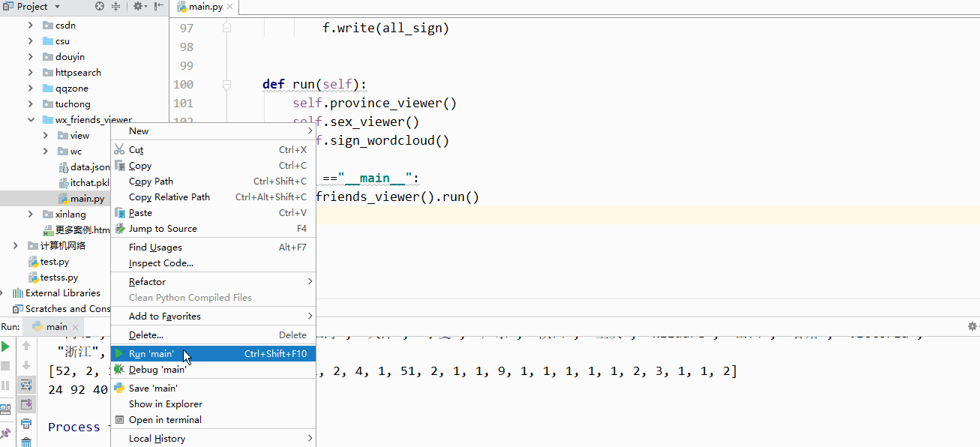Click the Open in terminal icon
Image resolution: width=980 pixels, height=447 pixels.
[119, 420]
